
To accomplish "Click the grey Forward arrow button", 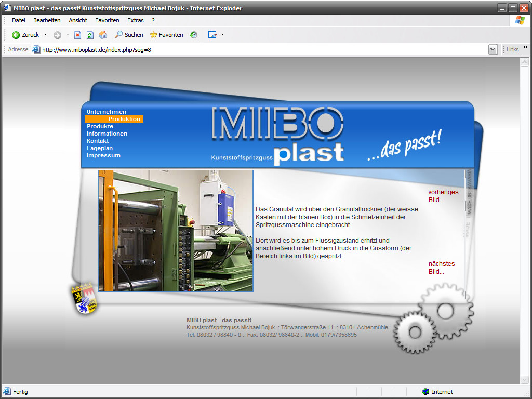I will [57, 35].
